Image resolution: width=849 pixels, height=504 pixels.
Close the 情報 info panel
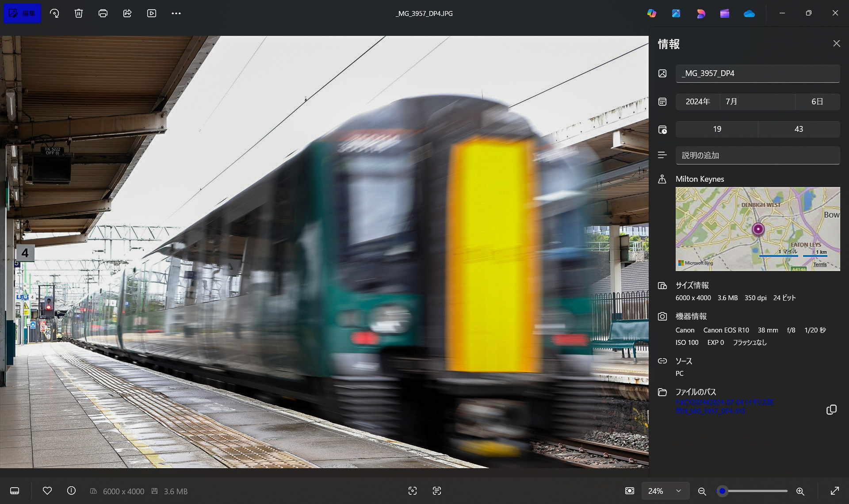pyautogui.click(x=836, y=43)
